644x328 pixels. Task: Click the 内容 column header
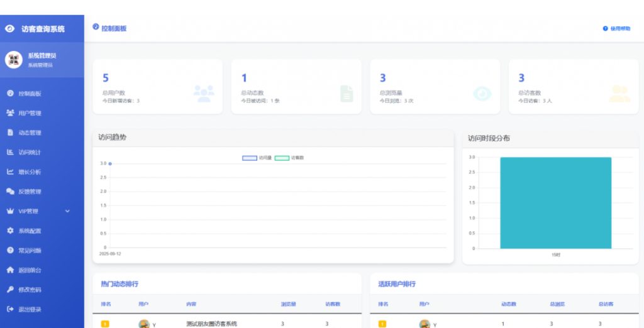tap(191, 304)
